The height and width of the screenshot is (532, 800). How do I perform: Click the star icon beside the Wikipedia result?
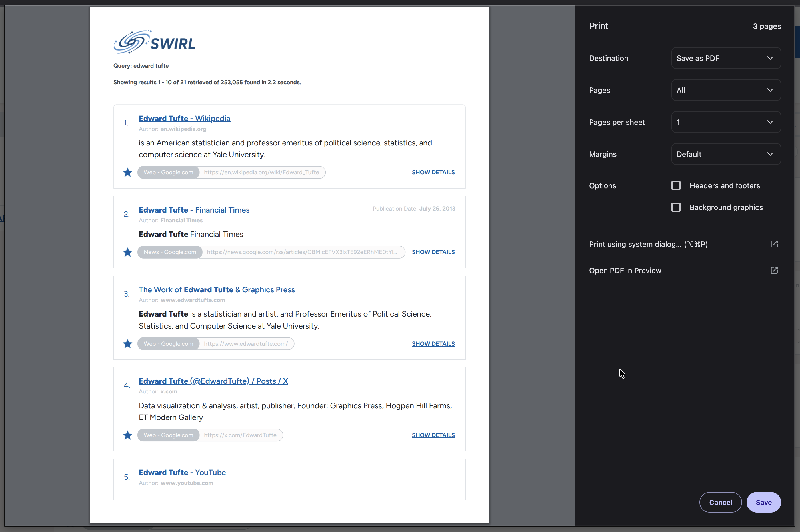point(127,172)
